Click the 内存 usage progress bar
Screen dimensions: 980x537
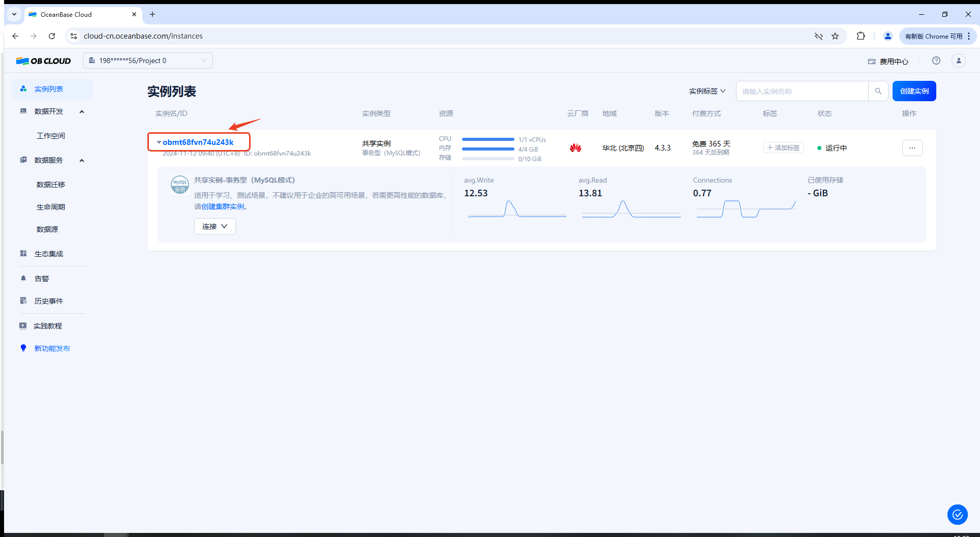click(x=488, y=149)
